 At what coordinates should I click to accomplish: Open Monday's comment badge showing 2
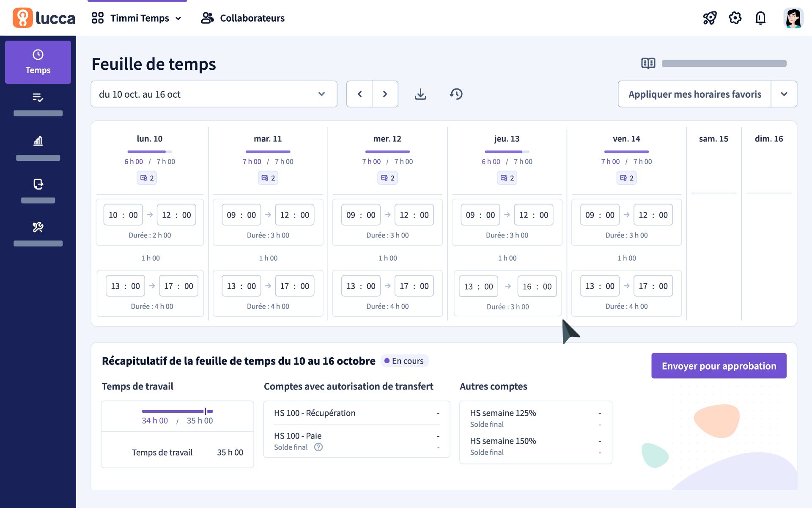pos(147,178)
